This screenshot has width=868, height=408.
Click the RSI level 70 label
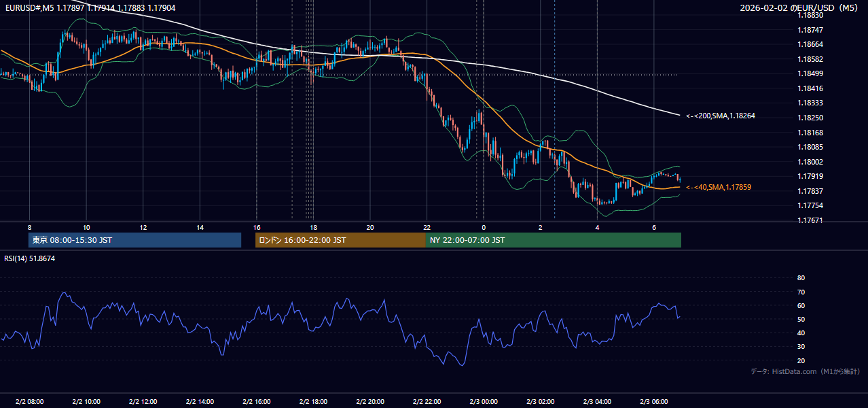[x=801, y=292]
